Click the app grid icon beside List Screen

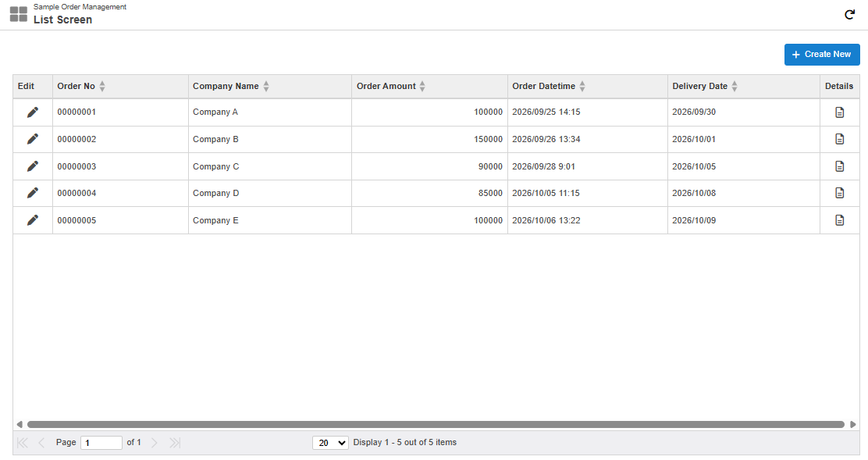[18, 14]
